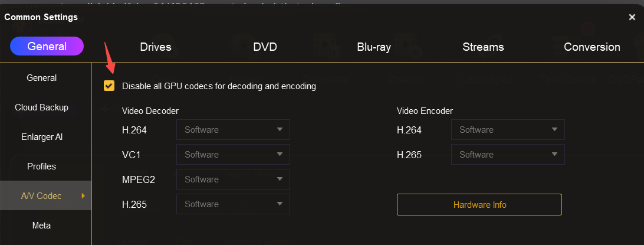
Task: Open the Meta sidebar section
Action: tap(42, 226)
